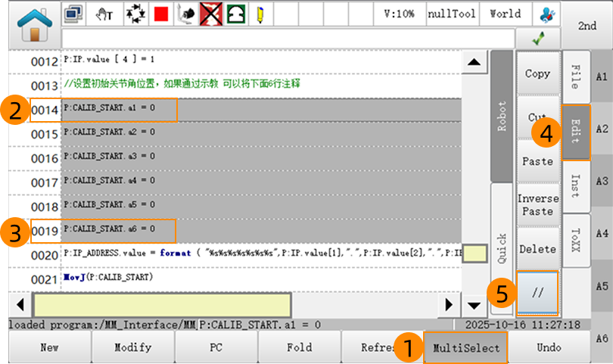Image resolution: width=613 pixels, height=364 pixels.
Task: Set speed via V:10% field
Action: (399, 14)
